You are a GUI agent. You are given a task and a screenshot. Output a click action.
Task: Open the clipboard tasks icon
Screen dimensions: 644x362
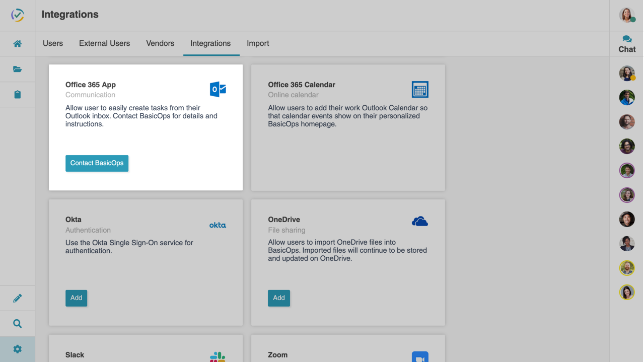coord(17,95)
